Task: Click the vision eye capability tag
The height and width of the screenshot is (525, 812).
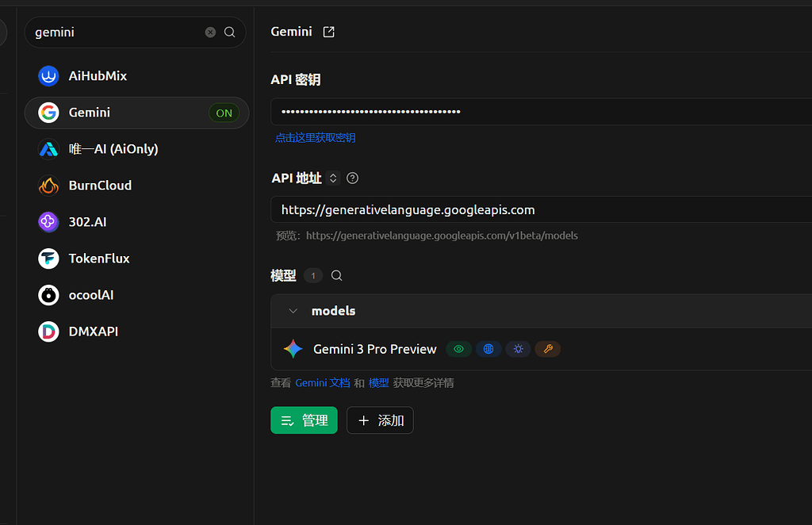Action: [x=459, y=349]
